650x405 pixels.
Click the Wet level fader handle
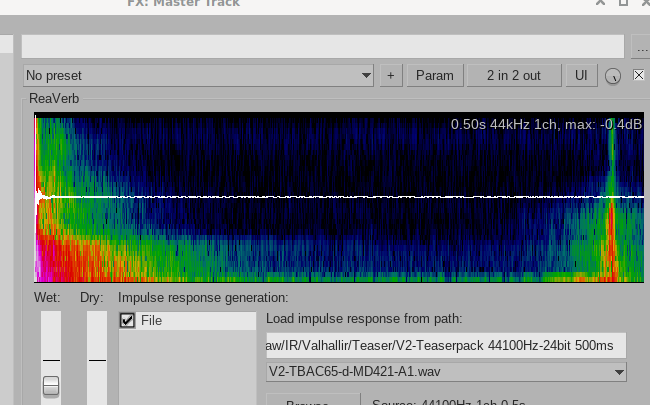(51, 386)
